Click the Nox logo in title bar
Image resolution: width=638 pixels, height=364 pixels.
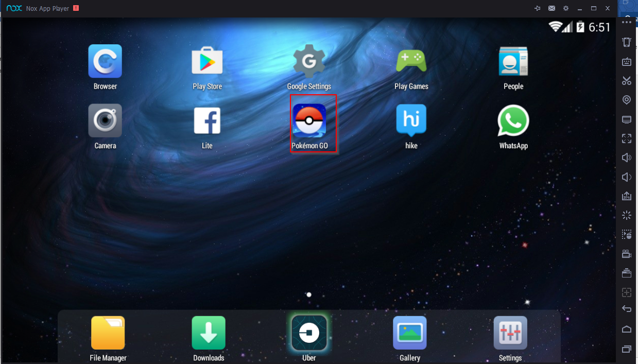(x=14, y=8)
